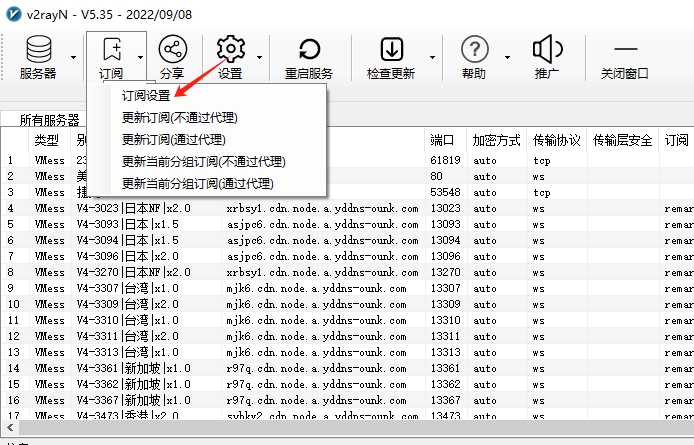Switch to the 所有服务器 tab
The image size is (694, 445).
click(x=49, y=120)
